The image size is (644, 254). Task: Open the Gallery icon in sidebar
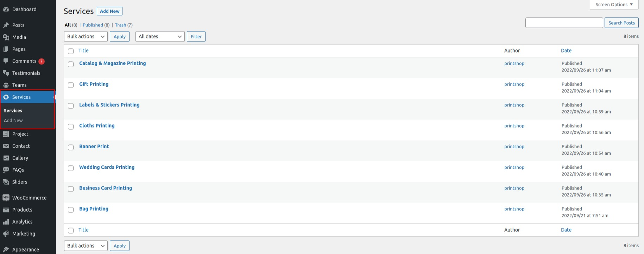pos(6,158)
